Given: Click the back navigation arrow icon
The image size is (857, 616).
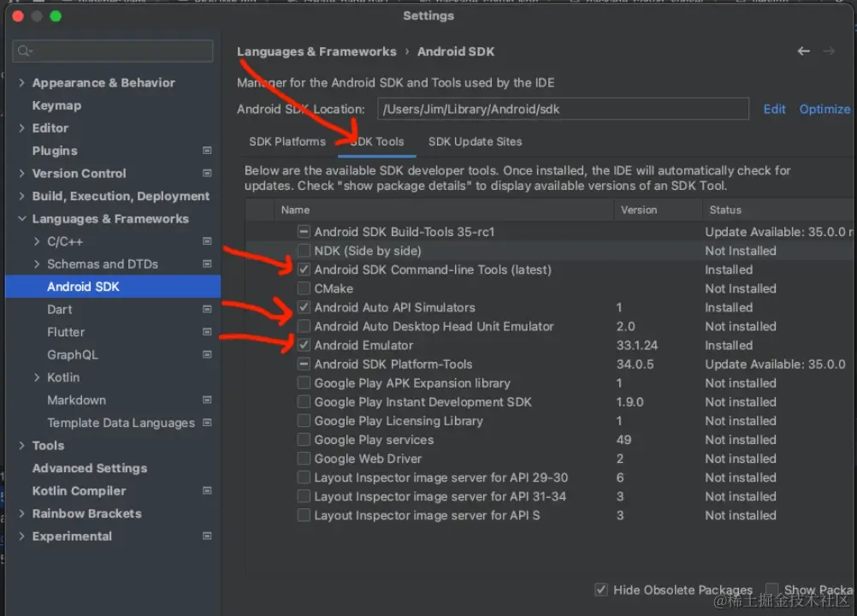Looking at the screenshot, I should click(803, 51).
